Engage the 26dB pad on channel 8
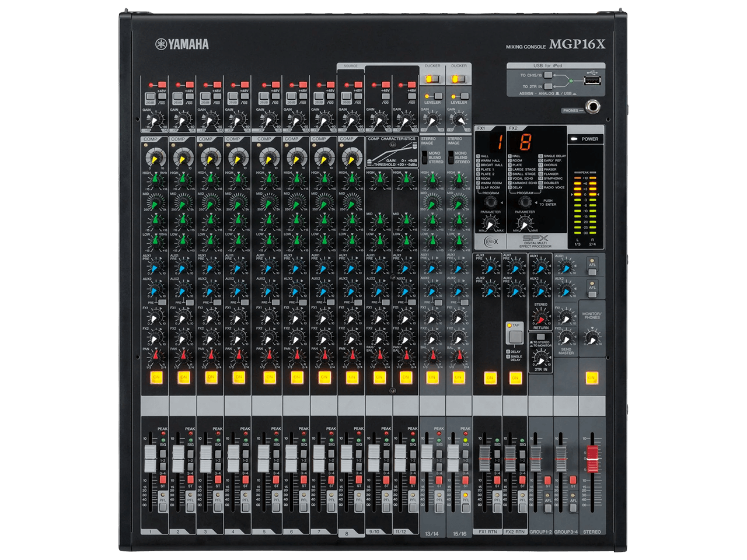This screenshot has height=560, width=747. 346,96
